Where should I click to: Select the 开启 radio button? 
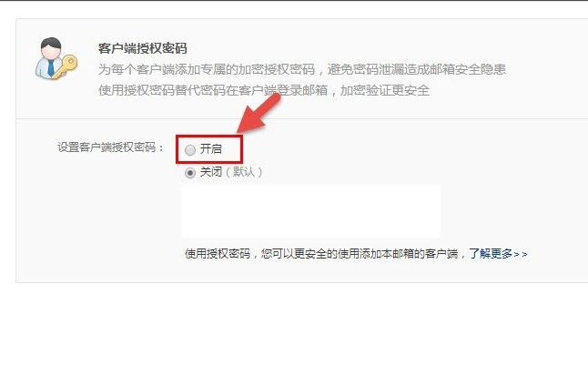190,149
